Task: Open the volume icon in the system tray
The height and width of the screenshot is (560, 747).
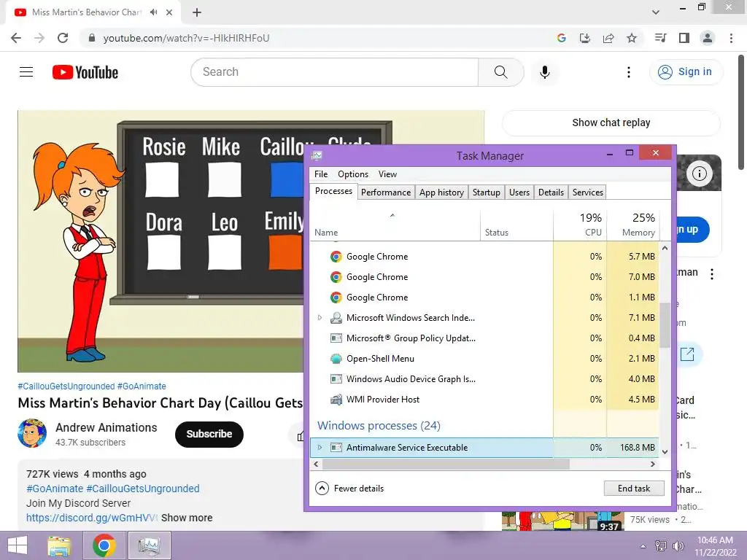Action: point(678,546)
